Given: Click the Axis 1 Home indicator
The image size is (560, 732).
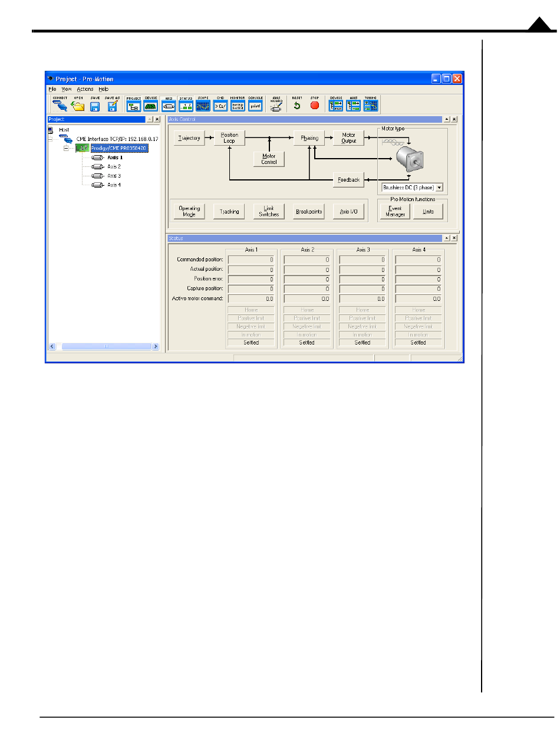Looking at the screenshot, I should point(251,310).
